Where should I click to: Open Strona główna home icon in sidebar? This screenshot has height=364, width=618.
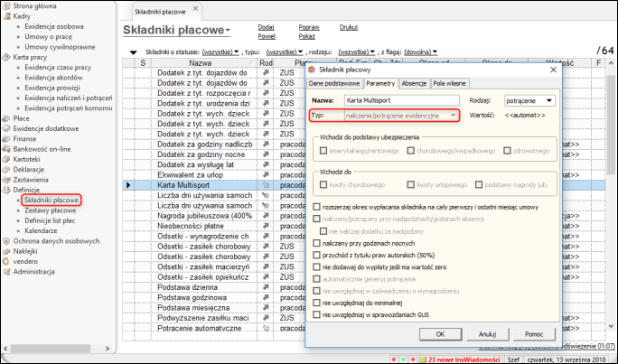(x=6, y=6)
